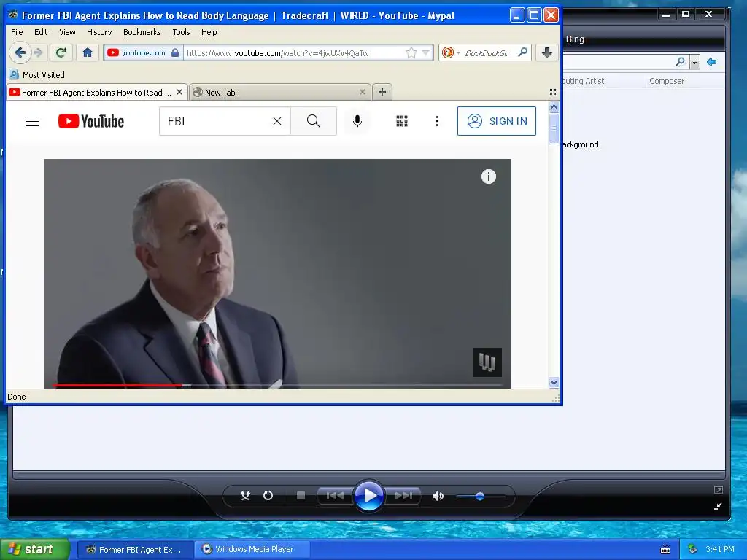Open the YouTube apps grid

coord(402,122)
